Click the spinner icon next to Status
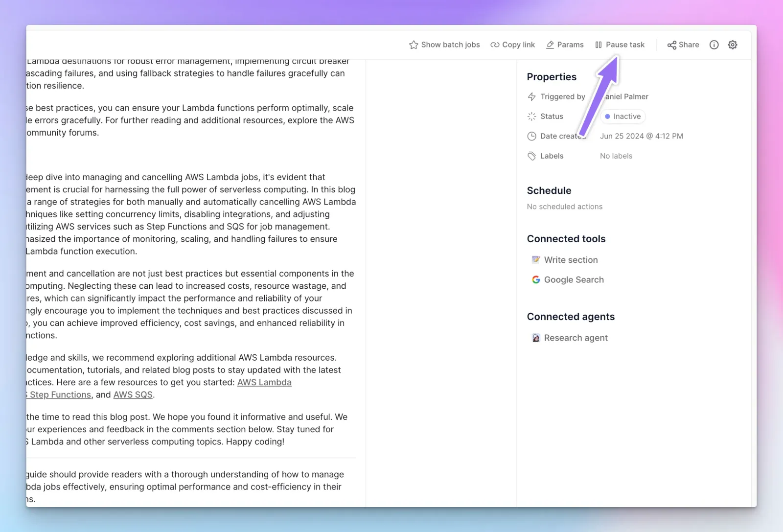Image resolution: width=783 pixels, height=532 pixels. pos(532,116)
